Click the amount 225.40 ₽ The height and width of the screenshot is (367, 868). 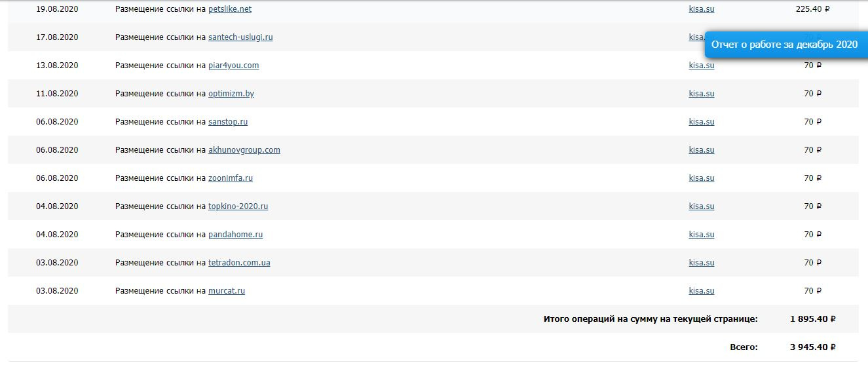point(813,9)
